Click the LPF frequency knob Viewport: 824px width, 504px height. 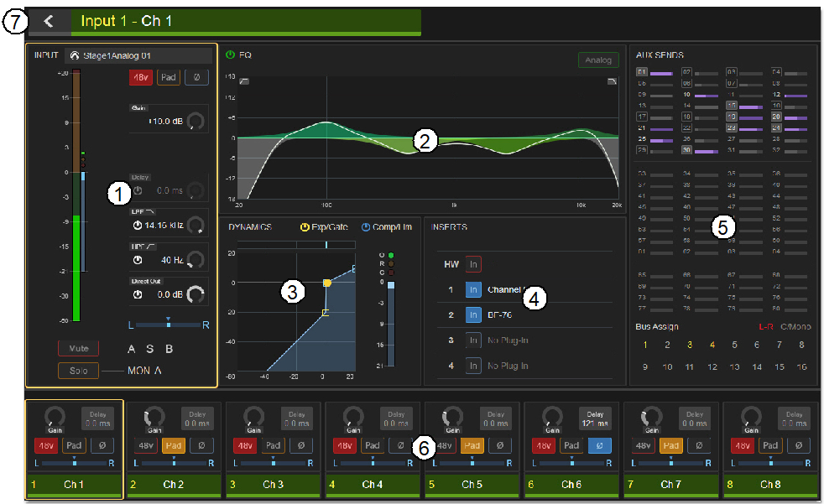pos(196,226)
